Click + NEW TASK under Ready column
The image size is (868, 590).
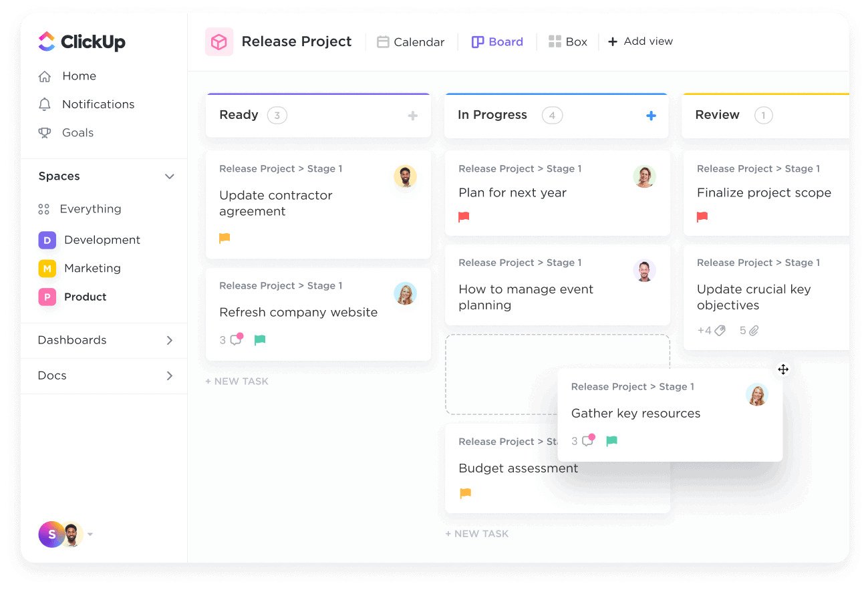click(237, 382)
